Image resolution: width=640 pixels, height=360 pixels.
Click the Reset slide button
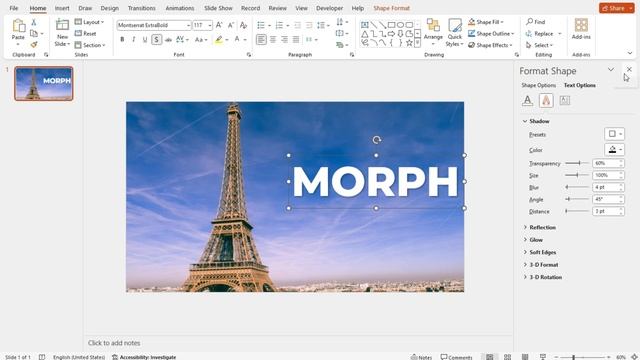click(x=85, y=33)
